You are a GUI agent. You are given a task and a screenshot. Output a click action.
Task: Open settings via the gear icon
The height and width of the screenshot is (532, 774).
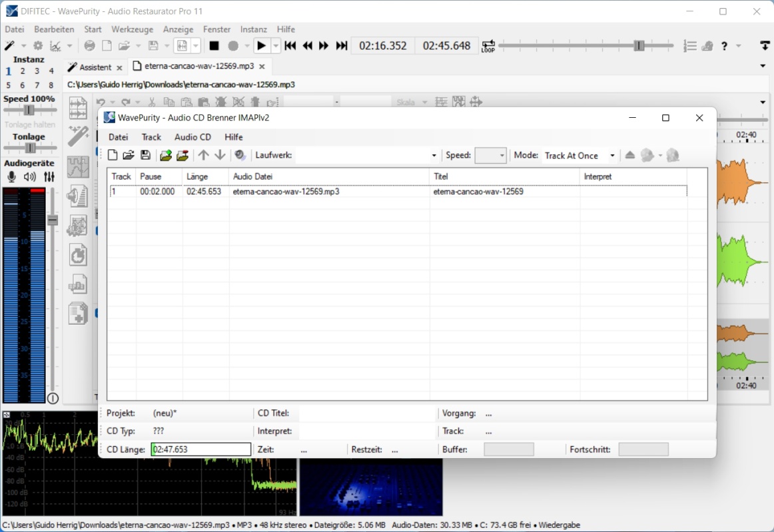click(38, 45)
